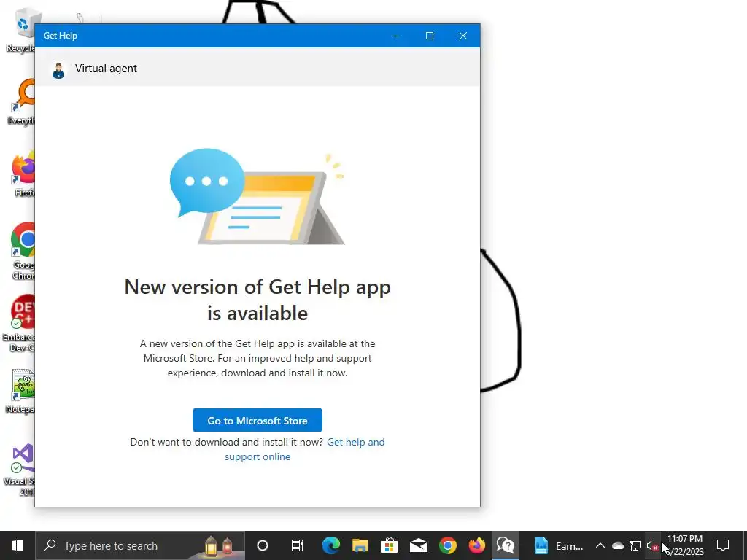Viewport: 747px width, 560px height.
Task: Click the muted volume tray icon
Action: pyautogui.click(x=652, y=545)
